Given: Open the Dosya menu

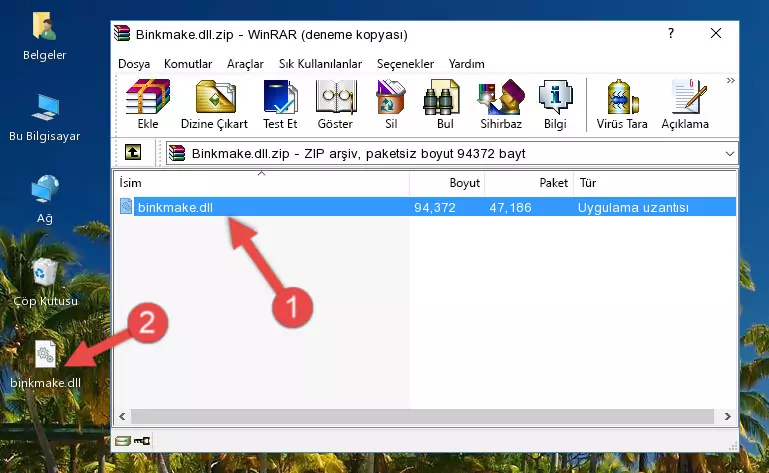Looking at the screenshot, I should coord(134,64).
